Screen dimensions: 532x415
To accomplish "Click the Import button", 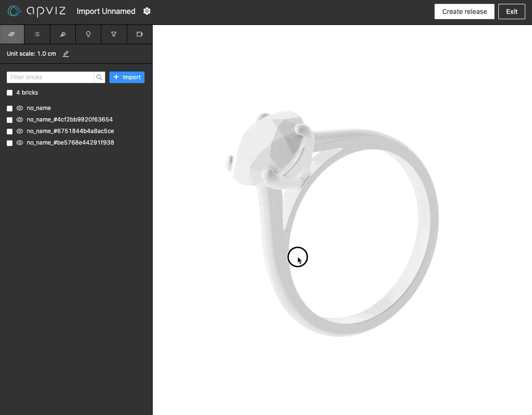I will click(x=127, y=77).
